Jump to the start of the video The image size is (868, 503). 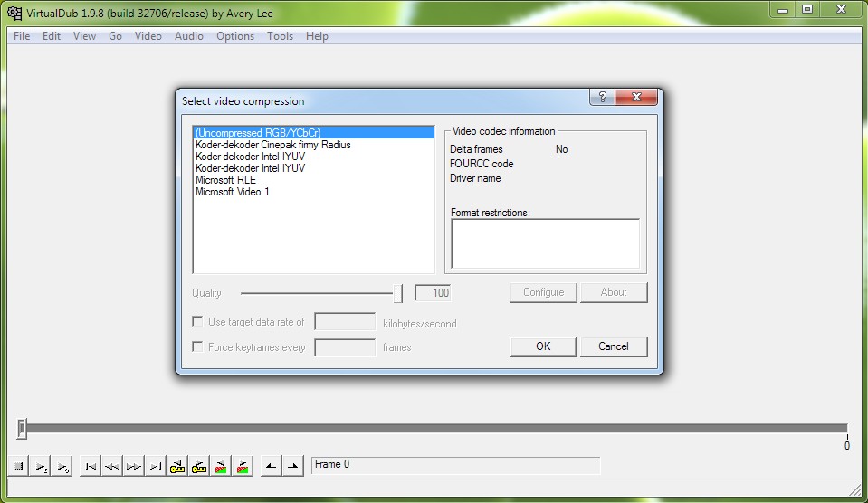click(91, 467)
